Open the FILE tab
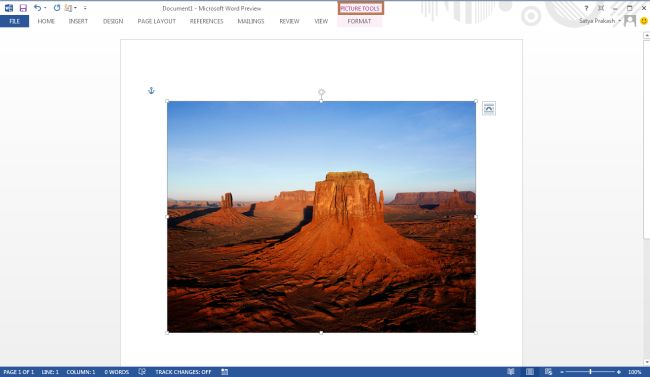This screenshot has height=377, width=650. [15, 21]
